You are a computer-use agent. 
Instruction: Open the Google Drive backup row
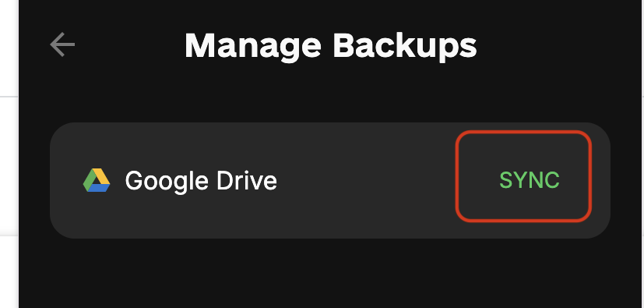click(330, 180)
